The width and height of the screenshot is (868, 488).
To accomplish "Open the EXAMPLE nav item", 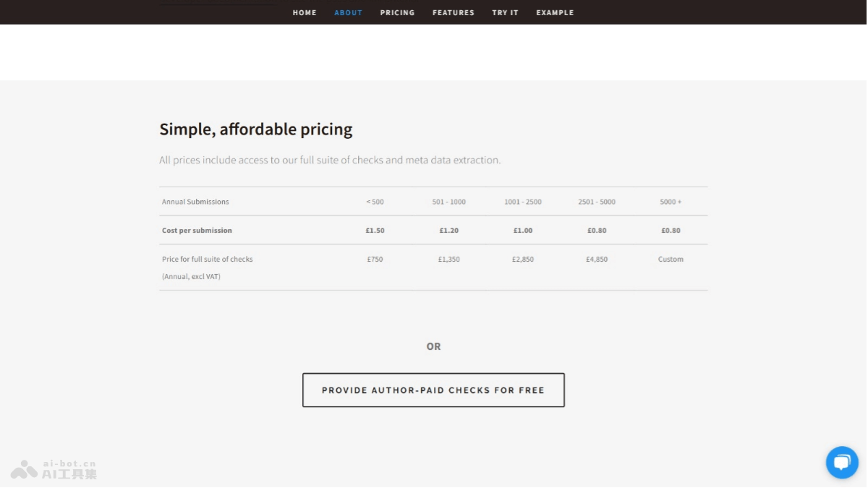I will pyautogui.click(x=555, y=12).
